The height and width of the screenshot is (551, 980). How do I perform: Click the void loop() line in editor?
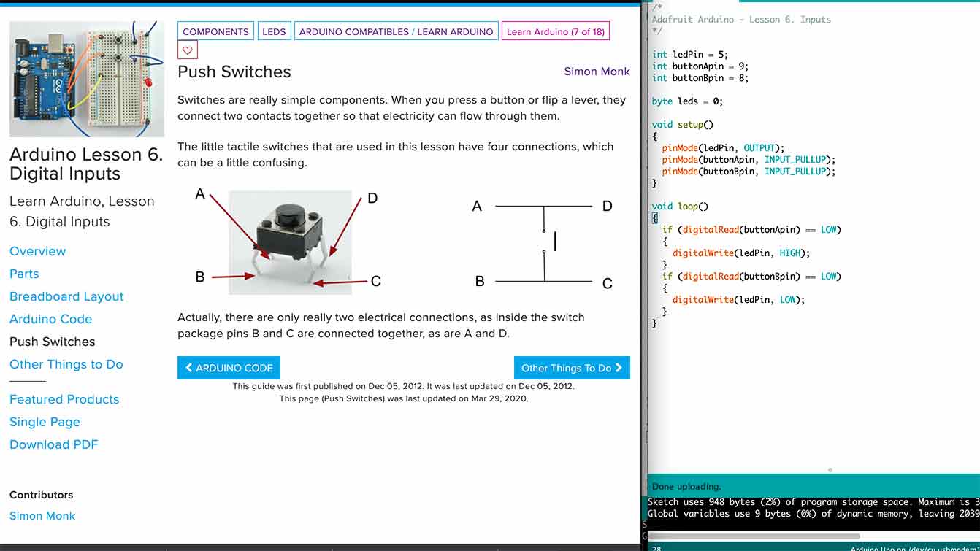click(x=680, y=207)
